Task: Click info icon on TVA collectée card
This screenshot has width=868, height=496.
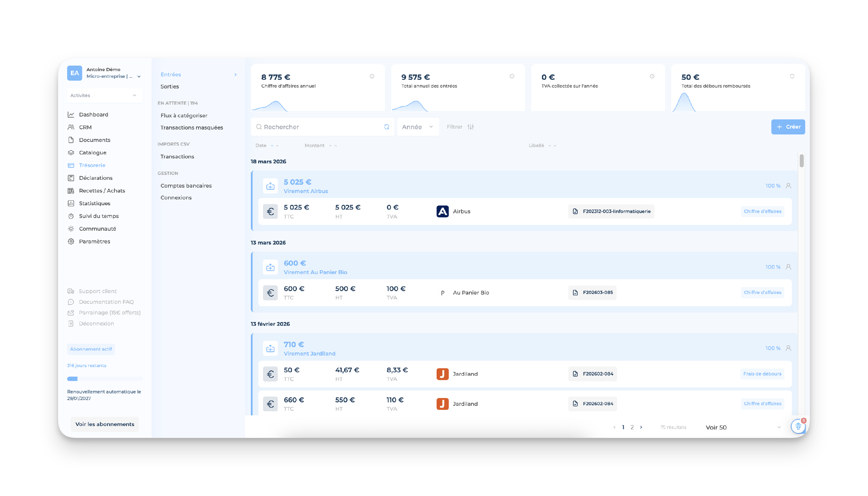Action: 652,76
